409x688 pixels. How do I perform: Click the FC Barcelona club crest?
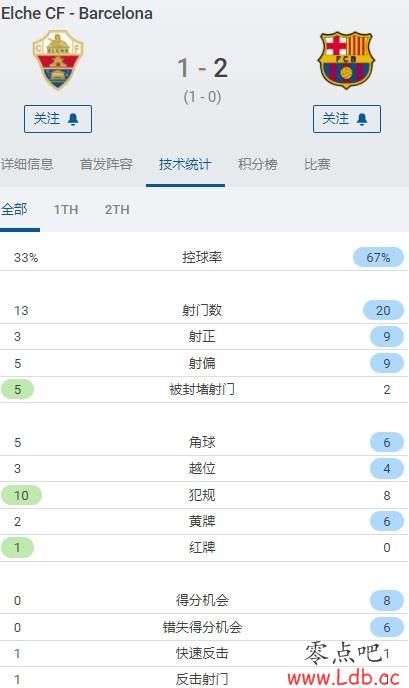[x=346, y=60]
